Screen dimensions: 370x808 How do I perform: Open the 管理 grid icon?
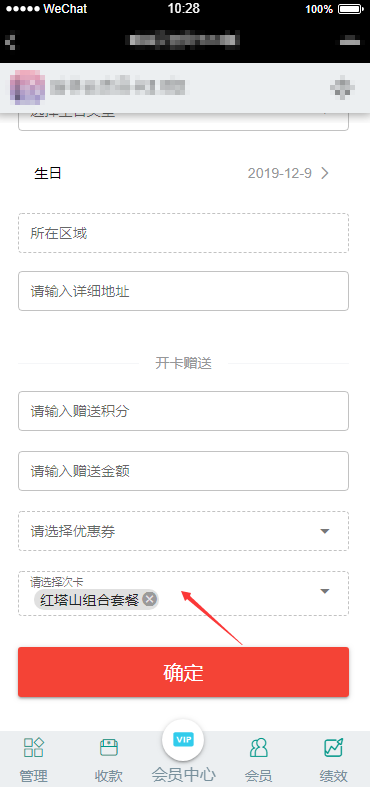(x=33, y=748)
